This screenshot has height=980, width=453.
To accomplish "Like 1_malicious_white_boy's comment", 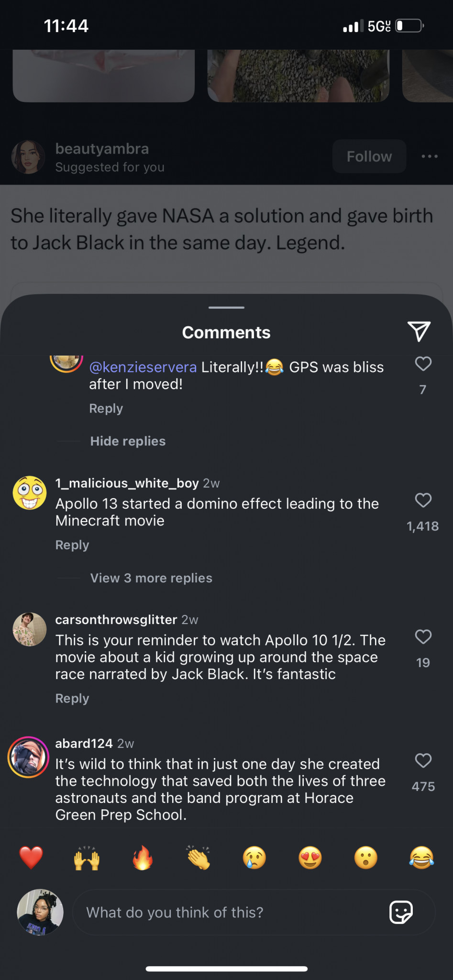I will [x=423, y=501].
